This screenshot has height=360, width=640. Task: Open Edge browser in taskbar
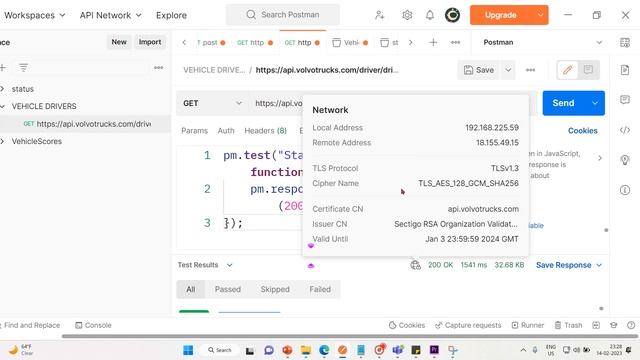click(324, 350)
